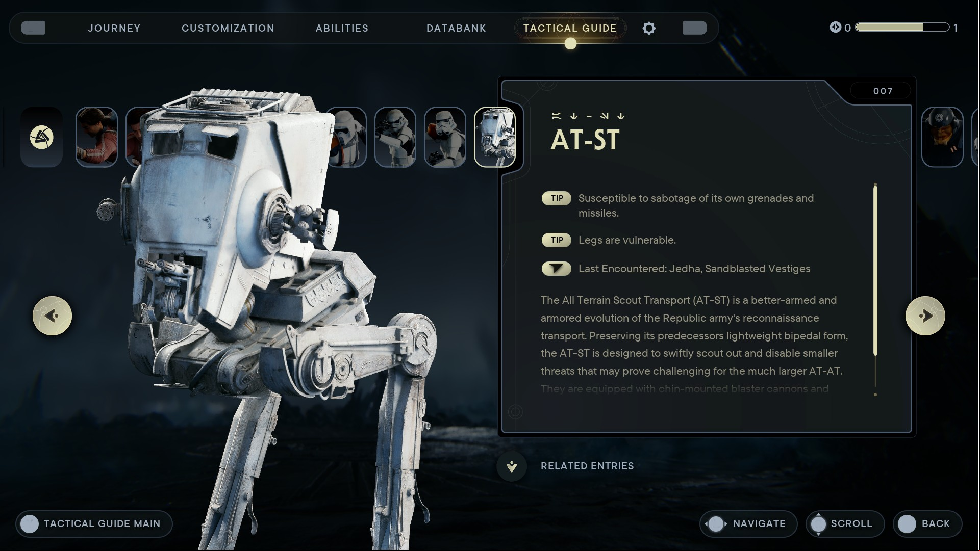Click the Back button
The height and width of the screenshot is (551, 980).
click(x=927, y=524)
